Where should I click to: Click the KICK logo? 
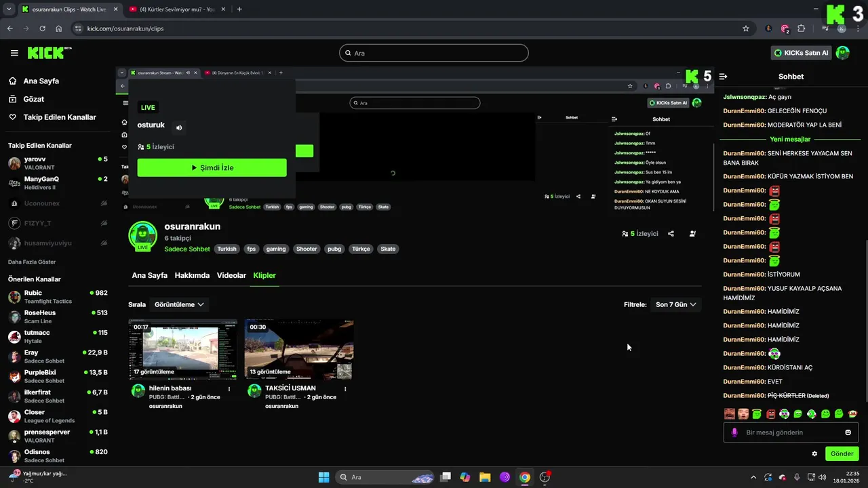pyautogui.click(x=49, y=53)
